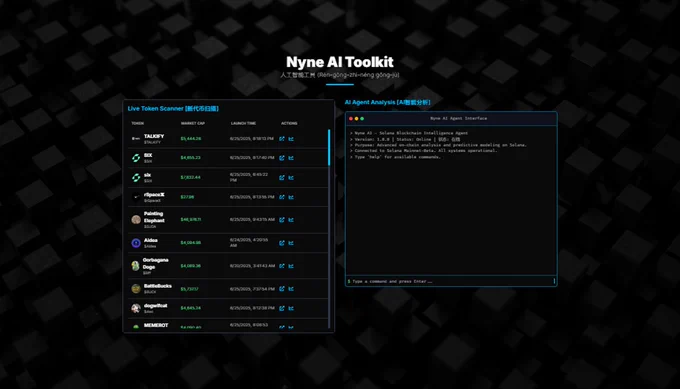This screenshot has height=389, width=680.
Task: Click the Connected to Solana Mainnet-Beta line
Action: (x=423, y=150)
